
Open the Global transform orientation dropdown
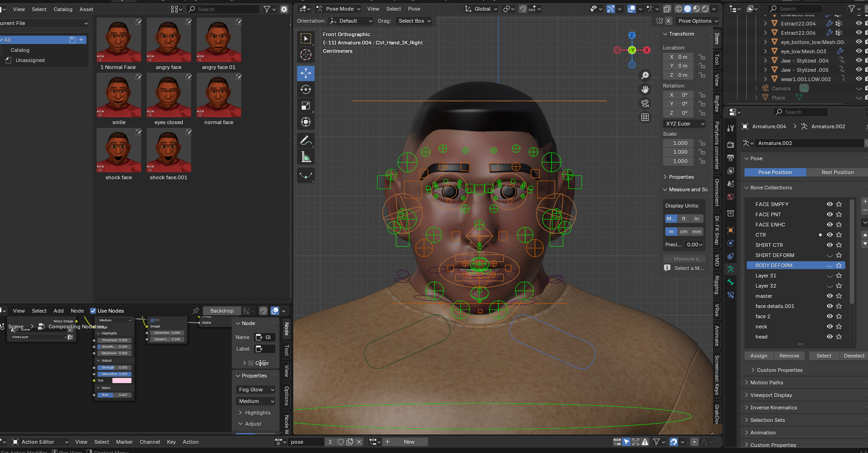pyautogui.click(x=481, y=9)
